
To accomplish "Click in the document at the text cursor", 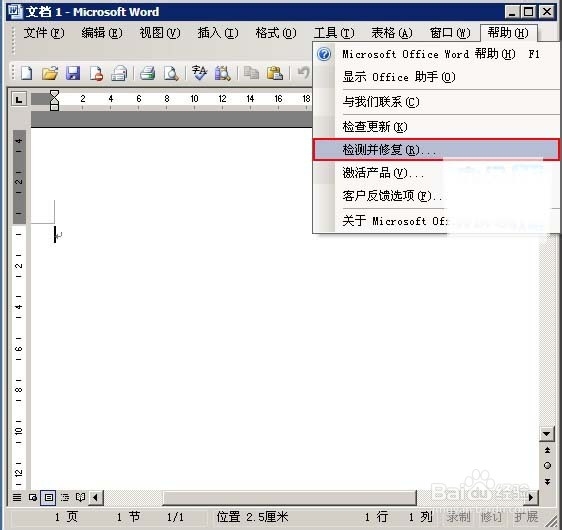I will (55, 234).
